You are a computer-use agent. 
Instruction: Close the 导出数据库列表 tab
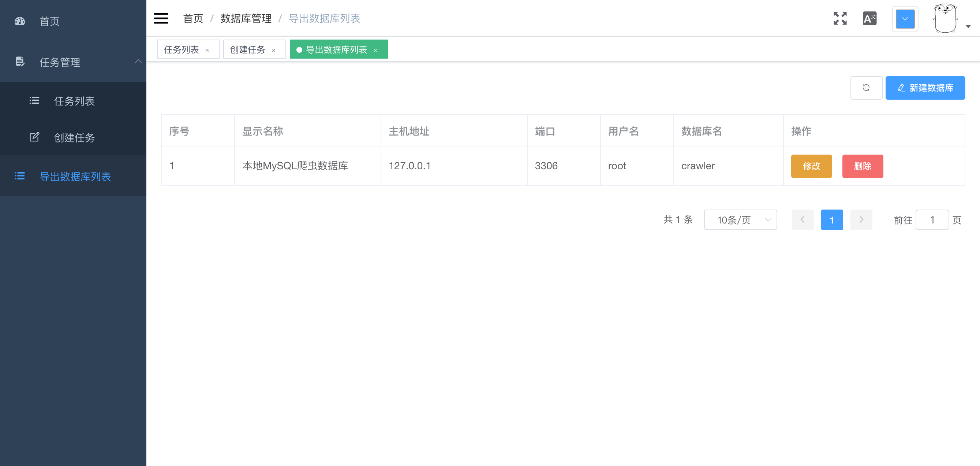375,50
